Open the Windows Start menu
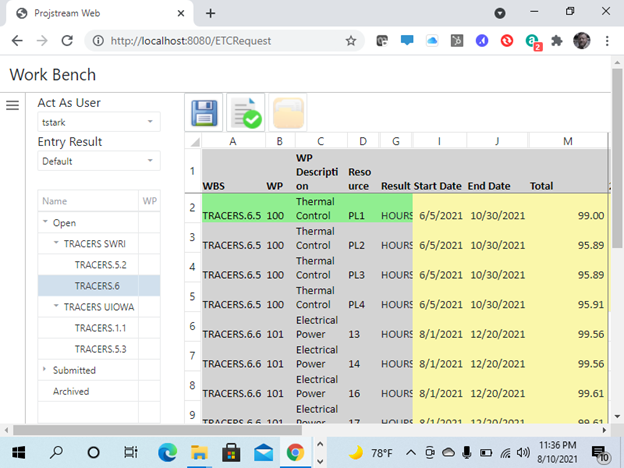 coord(19,452)
